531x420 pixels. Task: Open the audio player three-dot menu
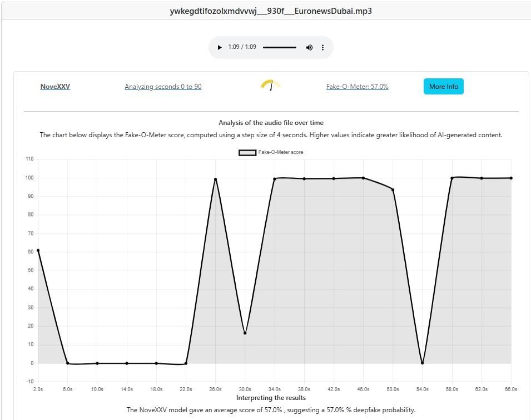(x=322, y=48)
